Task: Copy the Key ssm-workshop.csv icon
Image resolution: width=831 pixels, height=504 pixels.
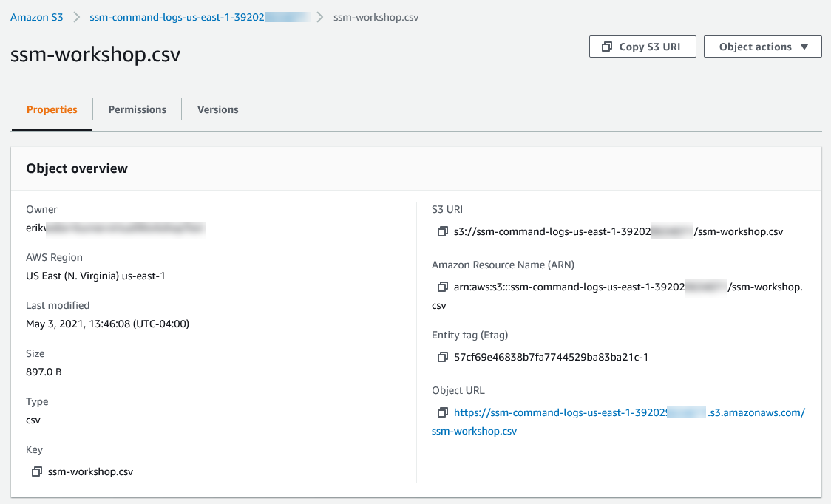Action: 36,471
